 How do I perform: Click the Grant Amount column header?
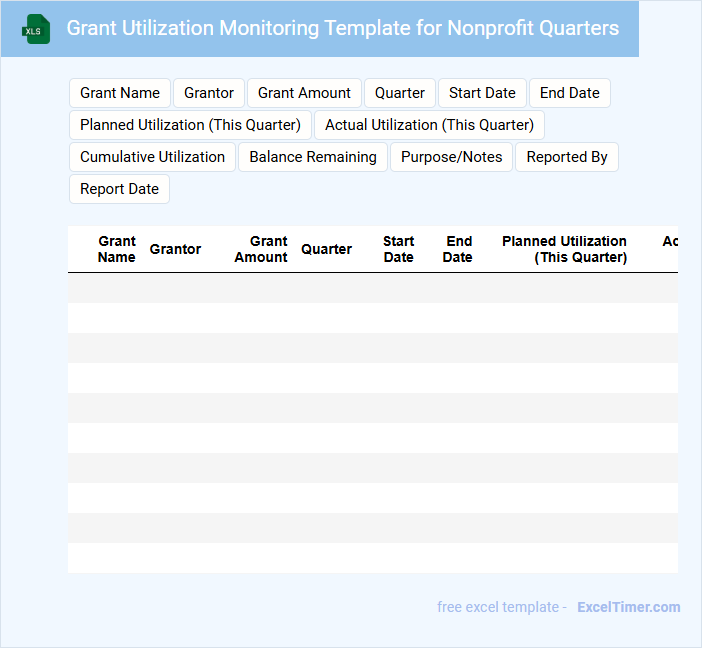261,249
